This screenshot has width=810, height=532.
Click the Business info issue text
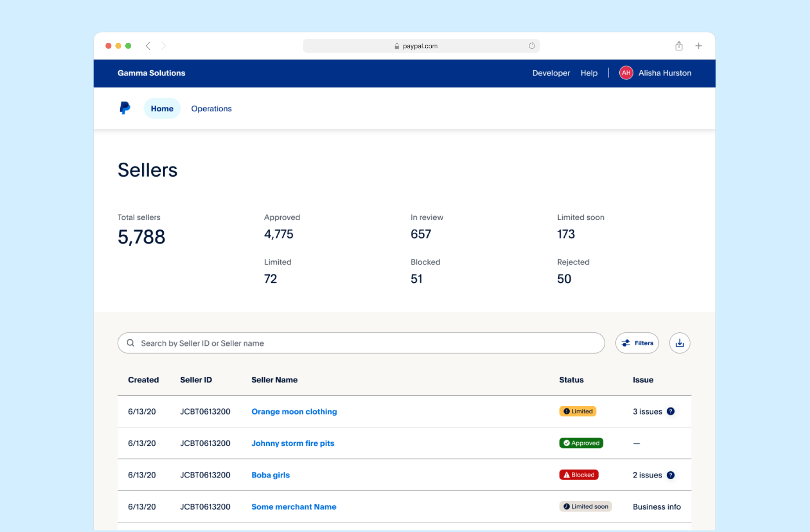point(657,506)
